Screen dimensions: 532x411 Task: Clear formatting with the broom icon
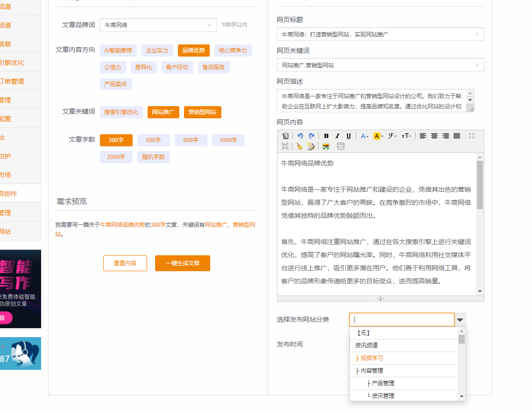pyautogui.click(x=299, y=146)
